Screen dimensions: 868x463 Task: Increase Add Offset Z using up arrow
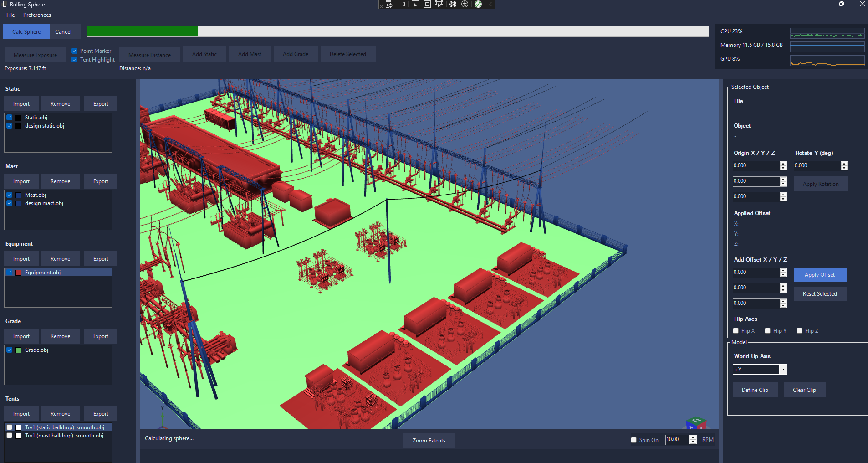tap(783, 301)
